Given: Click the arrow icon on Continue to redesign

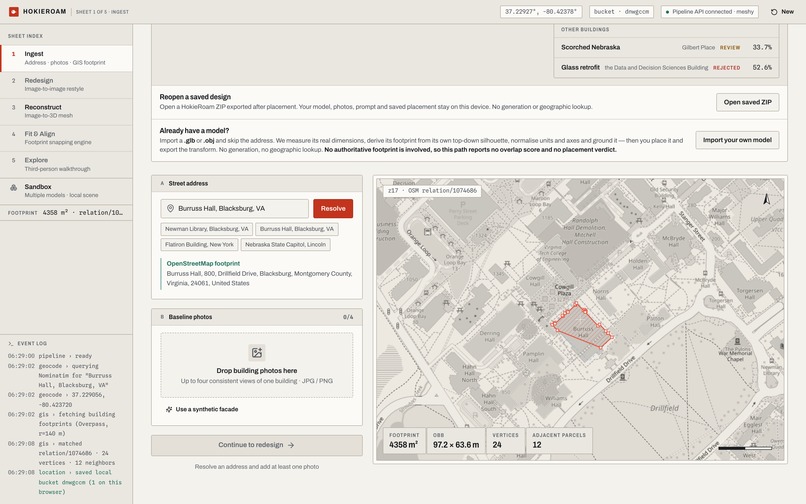Looking at the screenshot, I should pyautogui.click(x=291, y=445).
